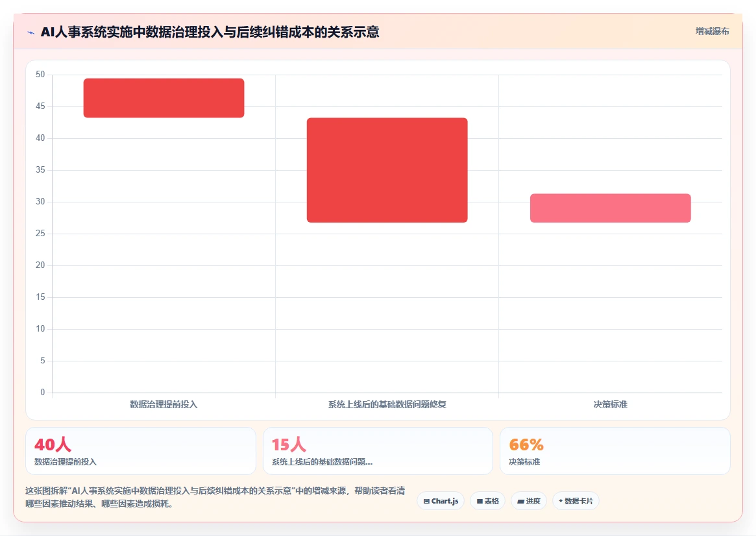Click the 增减瀑布 label in the header

[x=712, y=31]
